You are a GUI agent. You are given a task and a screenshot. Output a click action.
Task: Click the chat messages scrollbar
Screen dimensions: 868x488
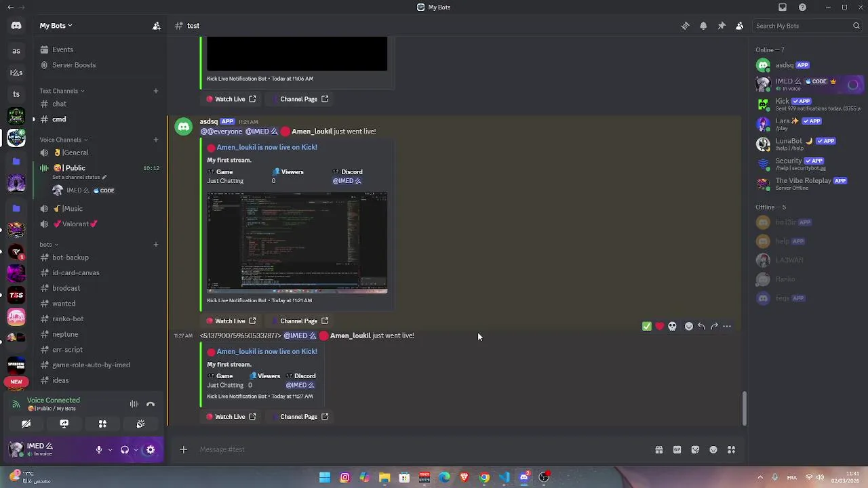(x=744, y=408)
